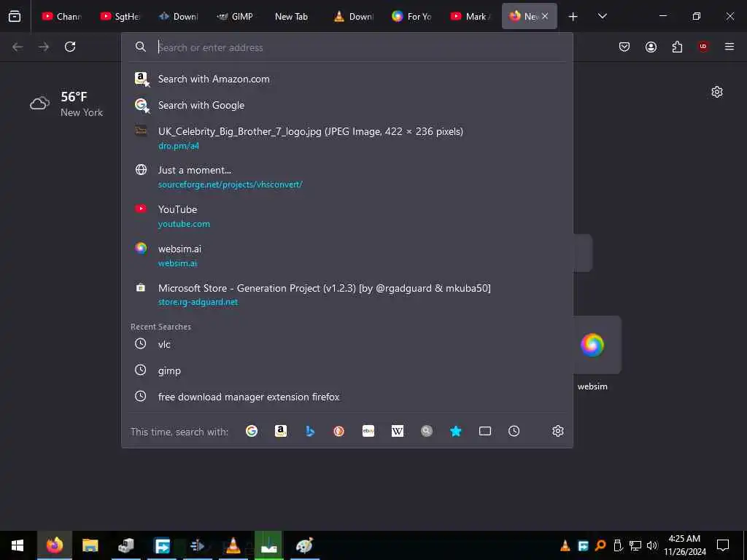Switch to the For Yo websim tab
The image size is (747, 560).
point(413,16)
